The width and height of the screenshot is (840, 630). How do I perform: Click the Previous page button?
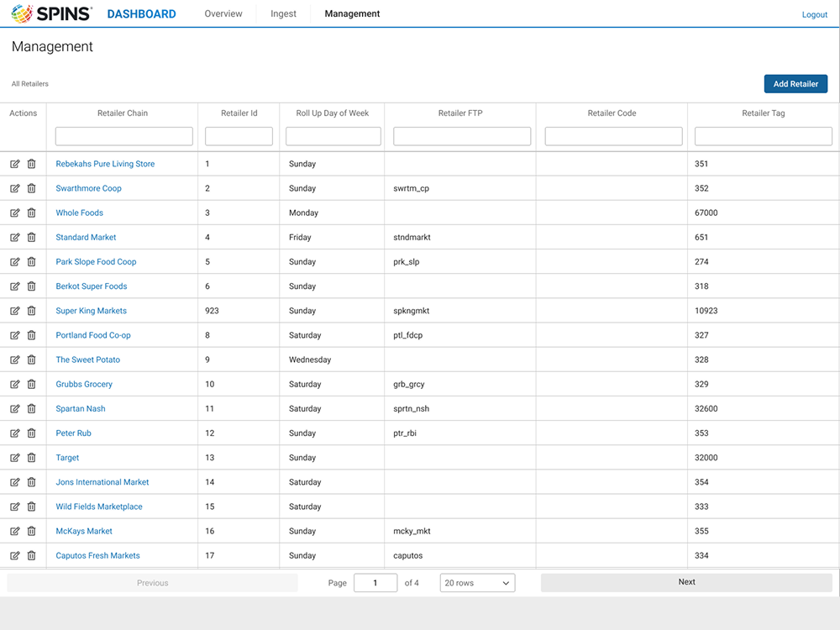point(152,583)
